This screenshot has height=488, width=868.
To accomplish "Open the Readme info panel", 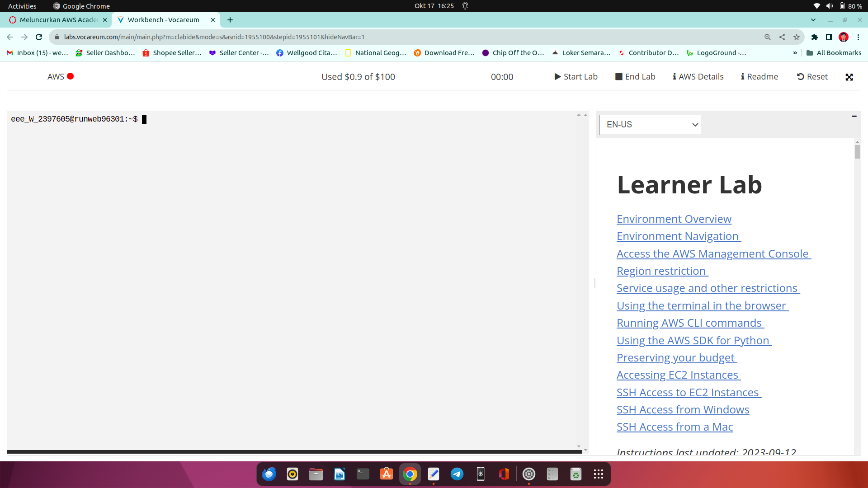I will coord(759,77).
